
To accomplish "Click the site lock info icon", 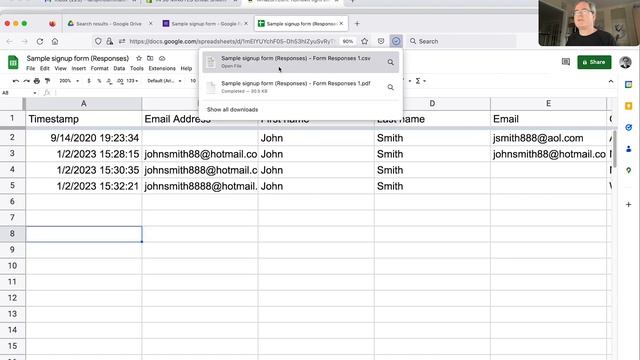I will click(x=110, y=41).
